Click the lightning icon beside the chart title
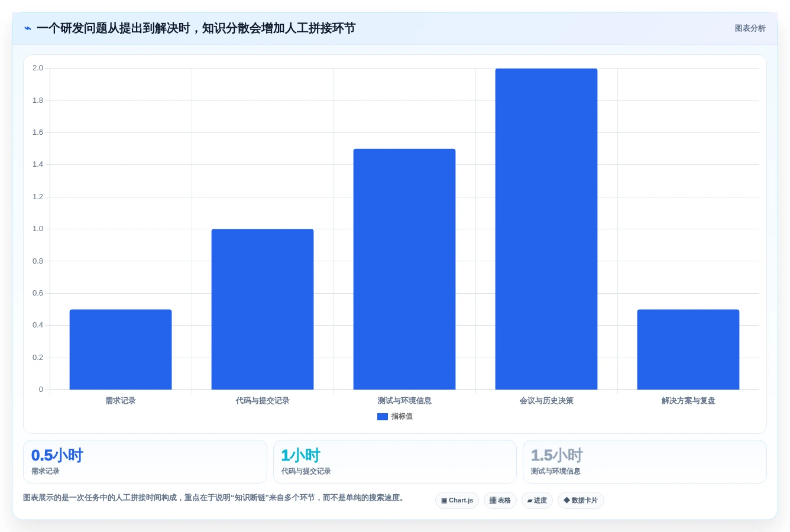The height and width of the screenshot is (532, 790). point(27,28)
